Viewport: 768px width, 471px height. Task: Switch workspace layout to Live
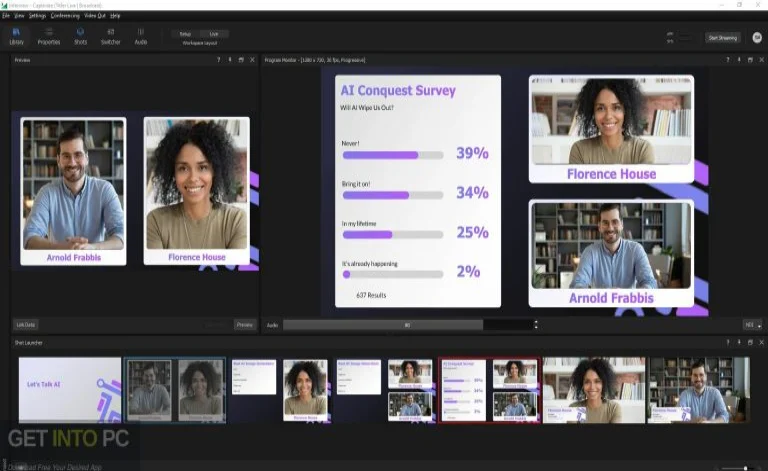(213, 34)
